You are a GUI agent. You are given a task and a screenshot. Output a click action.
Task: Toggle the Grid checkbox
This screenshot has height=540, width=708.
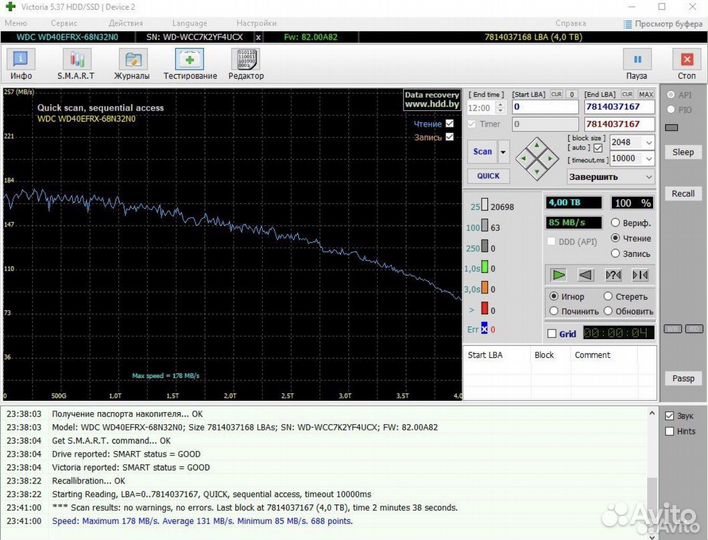point(552,334)
